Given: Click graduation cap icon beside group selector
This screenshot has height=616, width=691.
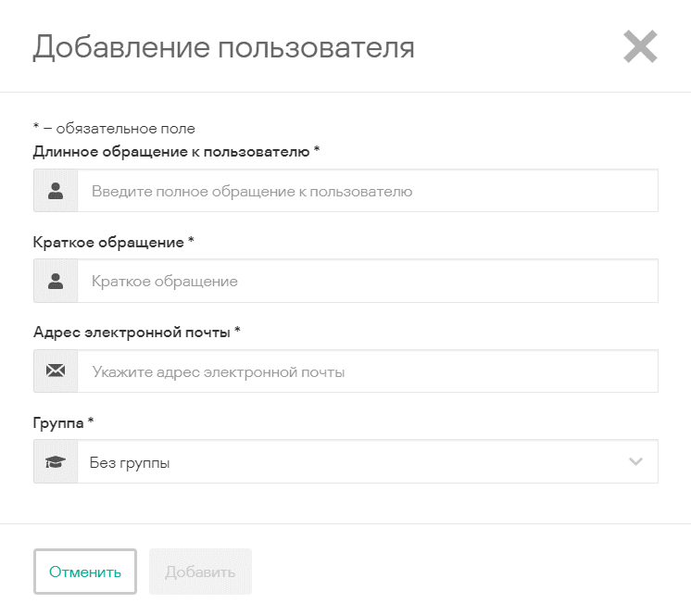Looking at the screenshot, I should pyautogui.click(x=56, y=462).
